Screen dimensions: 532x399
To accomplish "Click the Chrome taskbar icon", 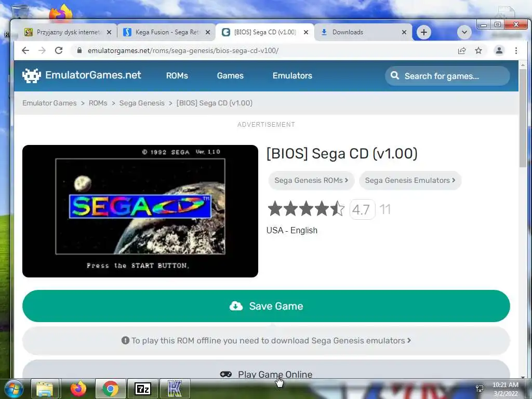I will [x=110, y=389].
